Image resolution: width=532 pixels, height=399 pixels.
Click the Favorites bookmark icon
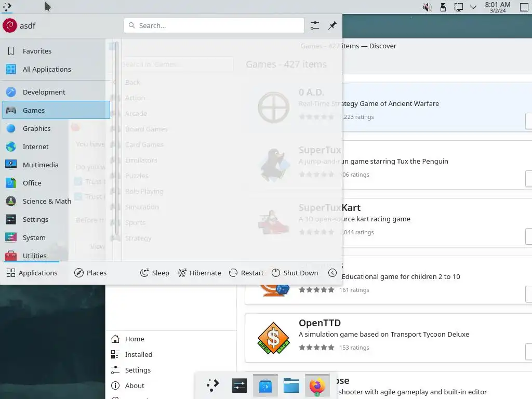click(11, 51)
